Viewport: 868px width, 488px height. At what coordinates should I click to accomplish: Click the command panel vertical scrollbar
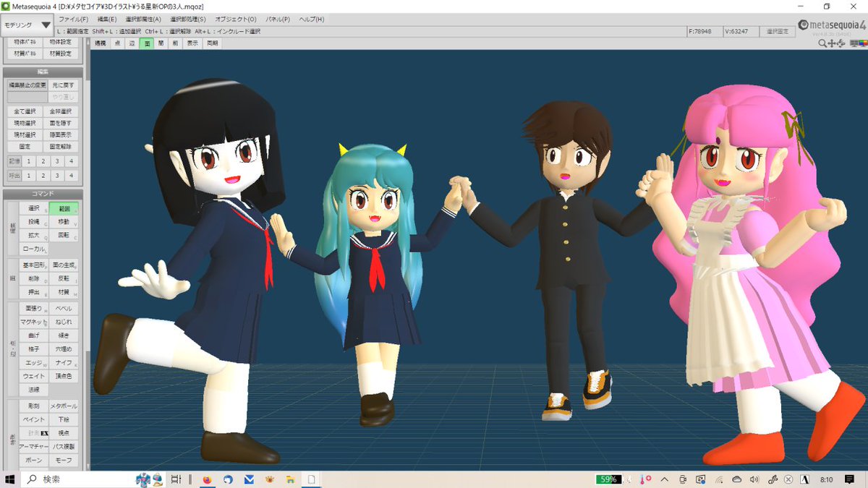tap(88, 253)
